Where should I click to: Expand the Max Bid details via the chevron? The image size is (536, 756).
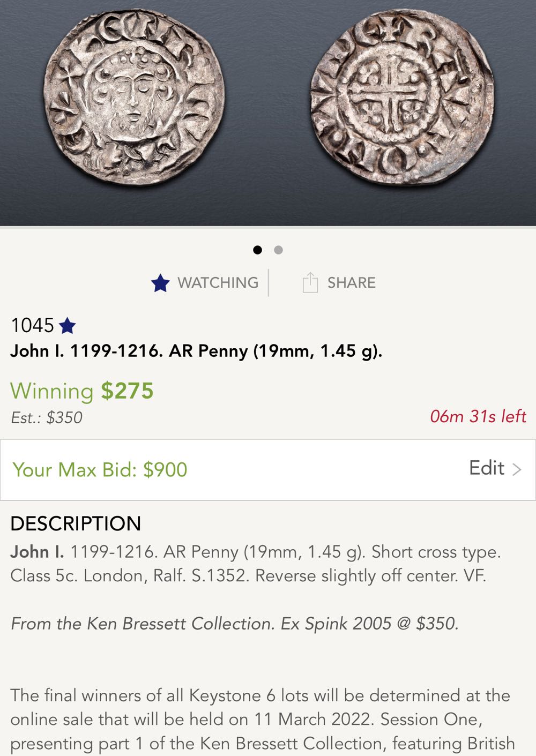pos(516,468)
